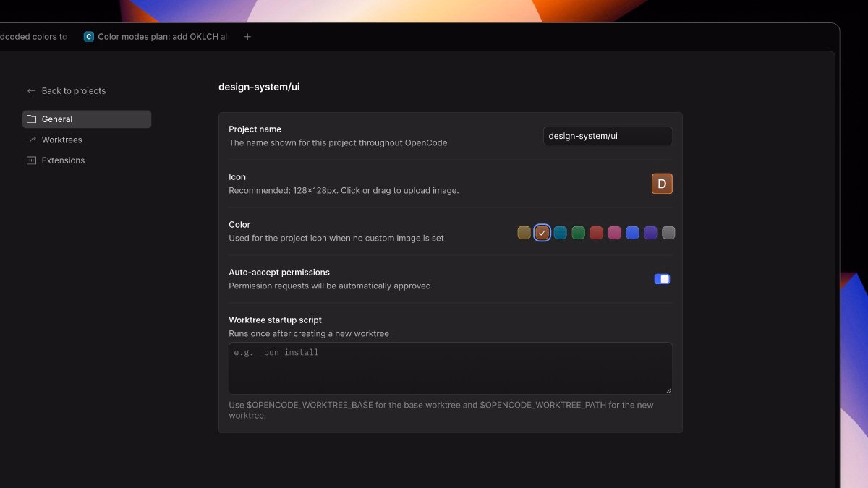Click the 'Color' setting label
This screenshot has width=868, height=488.
(x=239, y=225)
